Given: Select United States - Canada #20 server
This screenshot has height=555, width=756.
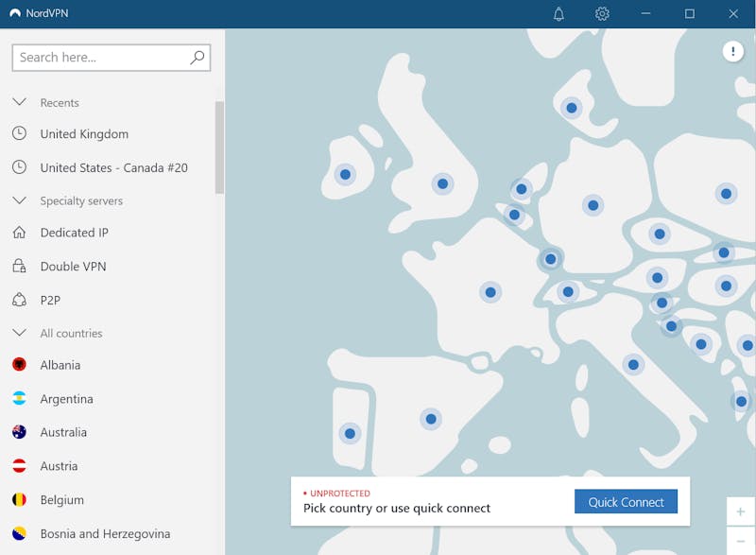Looking at the screenshot, I should click(x=113, y=167).
